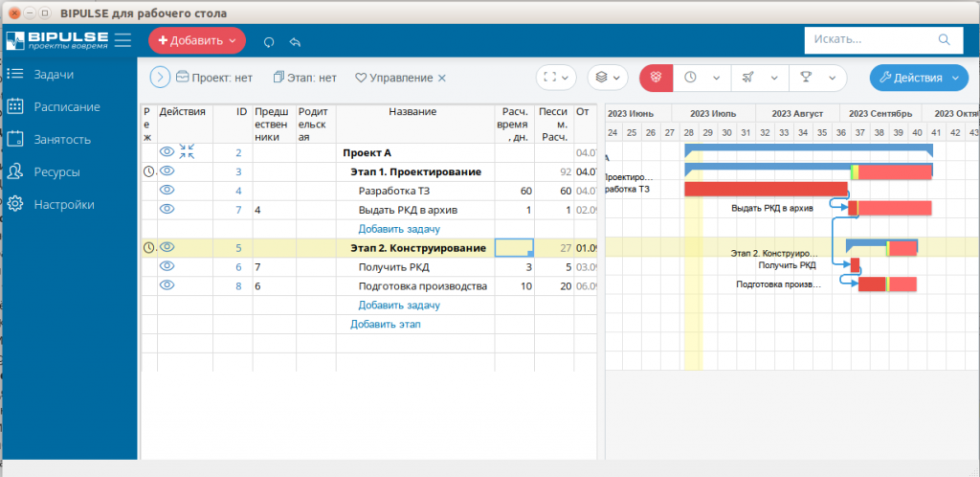
Task: Click Добавить этап link
Action: coord(385,324)
